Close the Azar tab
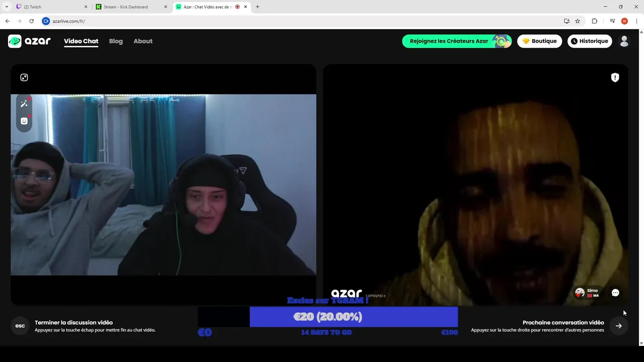 [246, 7]
